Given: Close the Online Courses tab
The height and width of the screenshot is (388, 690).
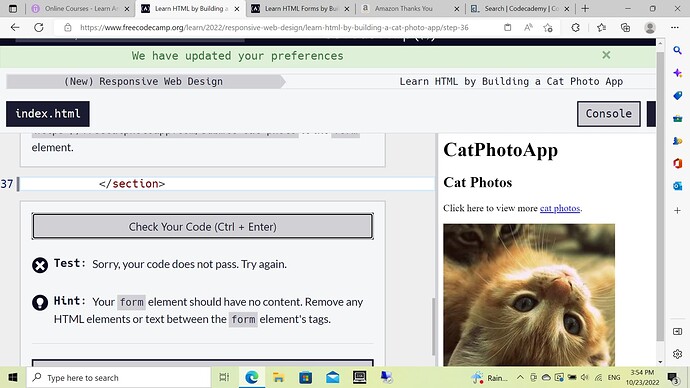Looking at the screenshot, I should coord(127,8).
